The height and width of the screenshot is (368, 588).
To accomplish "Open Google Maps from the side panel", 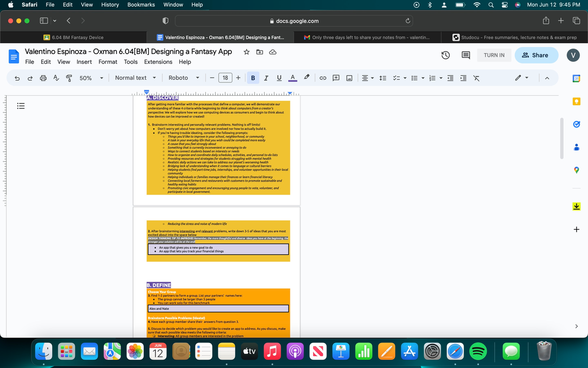I will (x=576, y=169).
